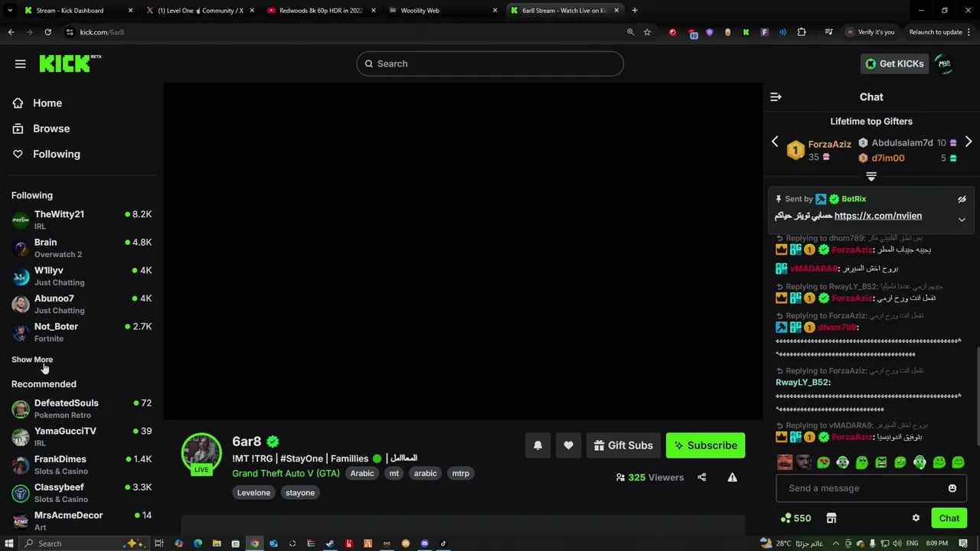Click Verify it's you profile chip
Image resolution: width=980 pixels, height=551 pixels.
tap(871, 32)
